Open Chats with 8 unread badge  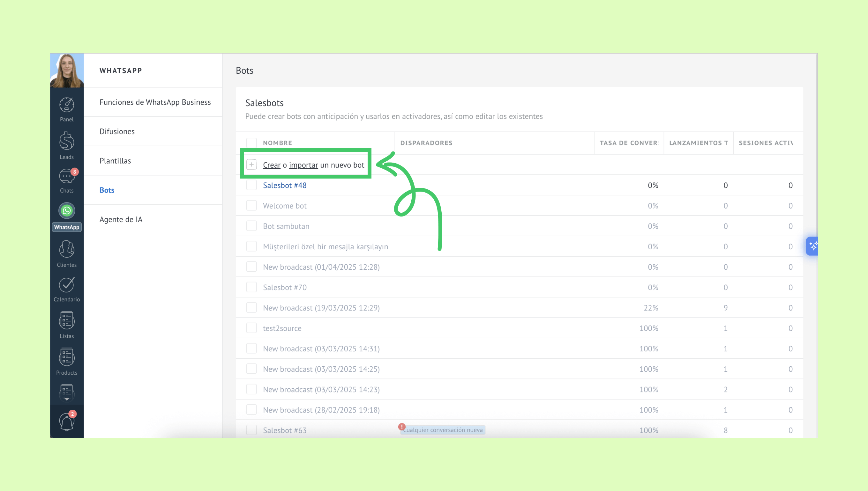click(66, 176)
